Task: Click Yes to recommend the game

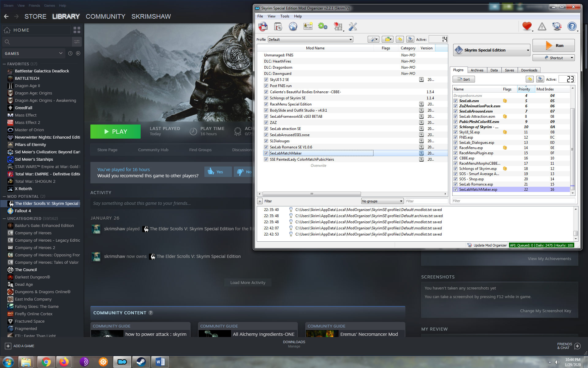Action: [218, 172]
